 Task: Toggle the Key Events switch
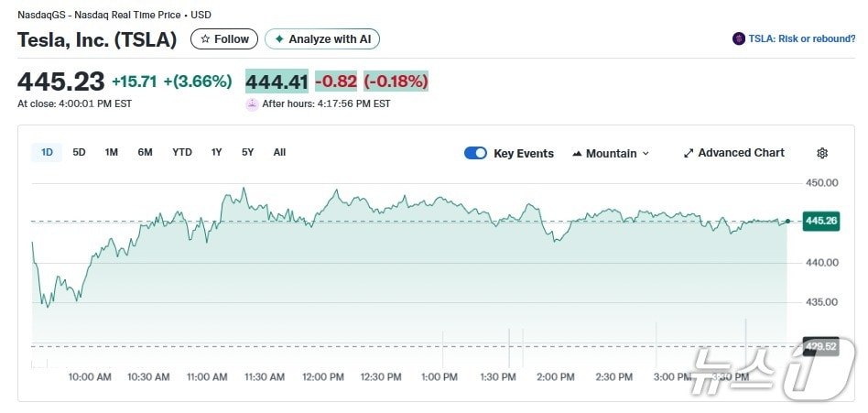point(475,153)
